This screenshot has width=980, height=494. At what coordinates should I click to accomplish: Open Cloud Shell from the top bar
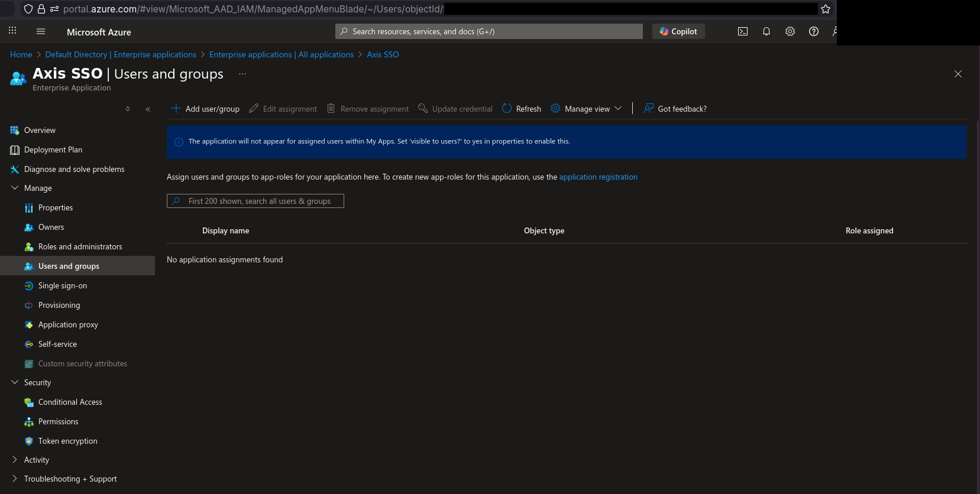pyautogui.click(x=743, y=31)
